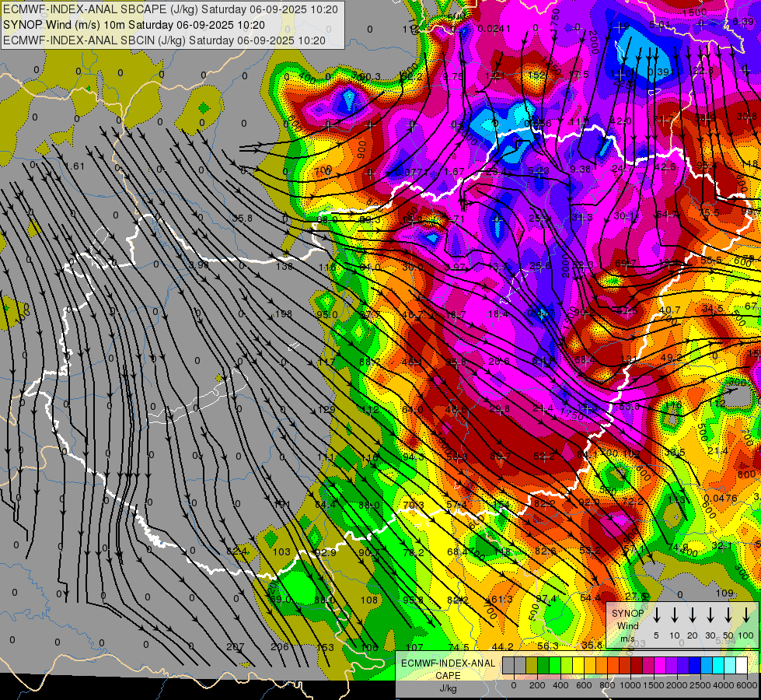
Task: Click the 1000 tick label on the color scale
Action: coord(630,685)
